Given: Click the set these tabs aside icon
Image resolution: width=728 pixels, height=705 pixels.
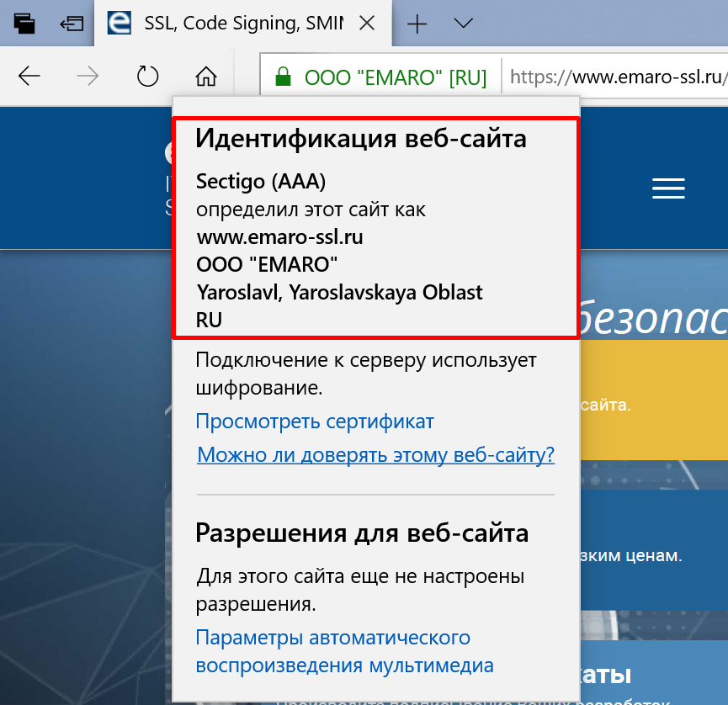Looking at the screenshot, I should click(72, 24).
